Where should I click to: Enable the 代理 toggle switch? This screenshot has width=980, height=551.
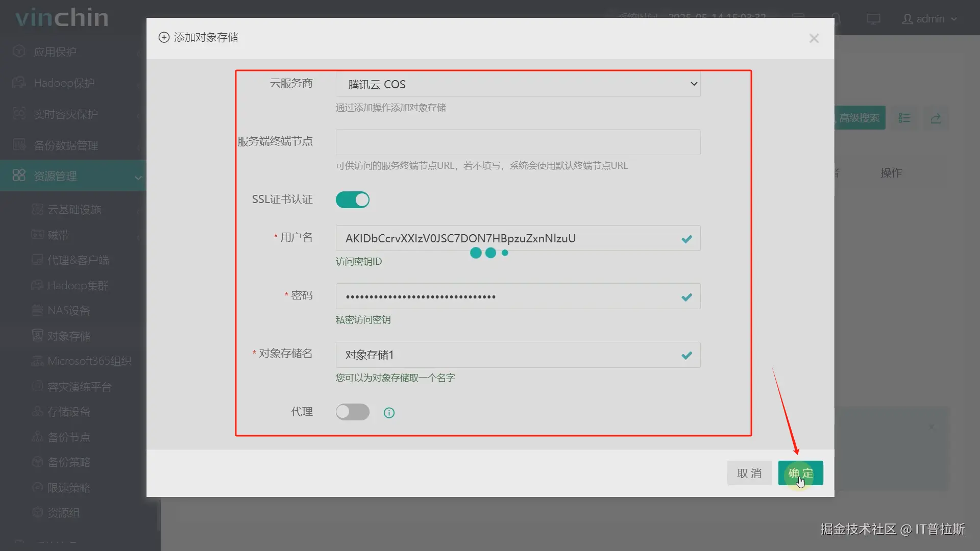coord(352,412)
